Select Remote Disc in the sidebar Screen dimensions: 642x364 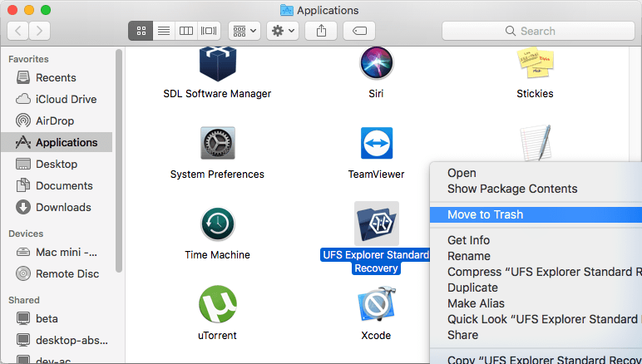[57, 273]
